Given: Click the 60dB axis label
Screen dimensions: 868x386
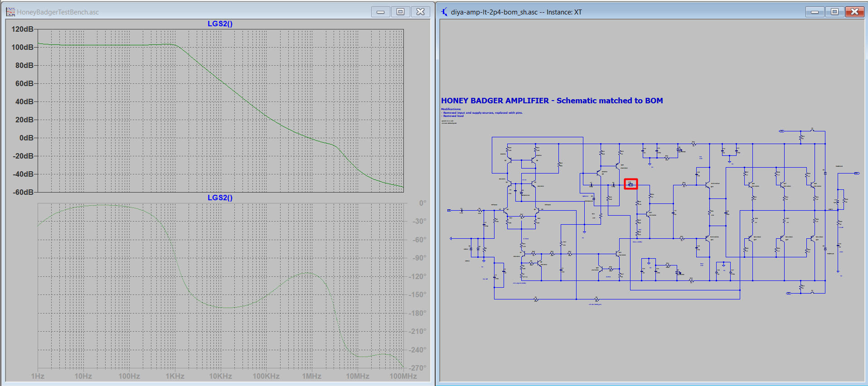Looking at the screenshot, I should pyautogui.click(x=24, y=83).
